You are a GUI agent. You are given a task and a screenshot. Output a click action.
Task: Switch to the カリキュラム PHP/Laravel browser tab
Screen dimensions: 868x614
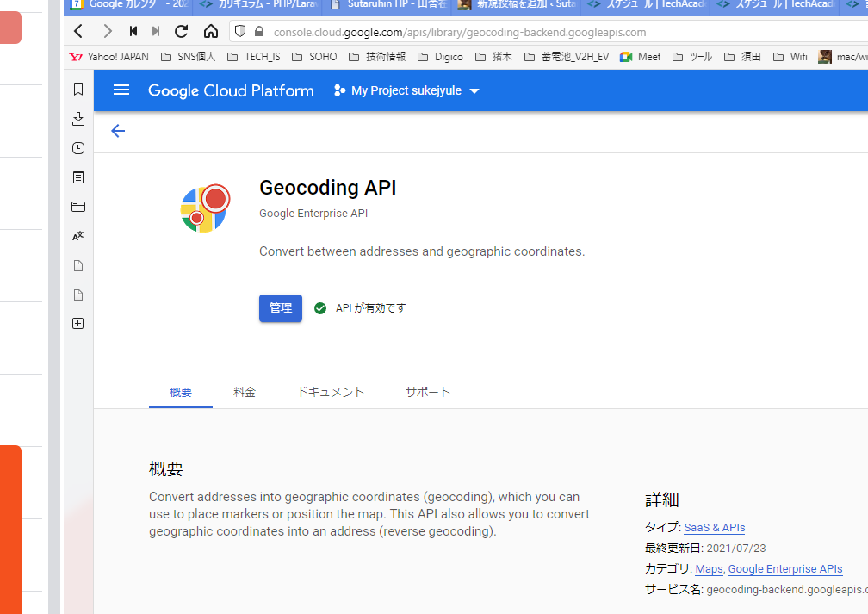tap(259, 5)
